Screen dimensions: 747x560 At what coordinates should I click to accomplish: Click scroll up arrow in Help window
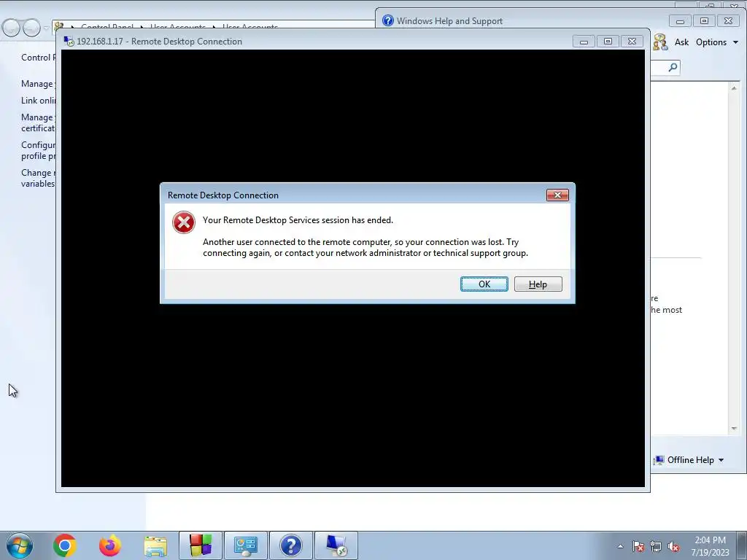[x=734, y=88]
